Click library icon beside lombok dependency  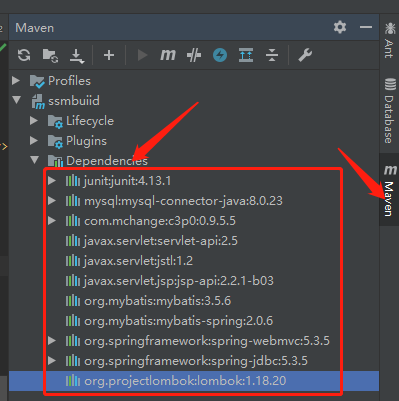pos(73,381)
